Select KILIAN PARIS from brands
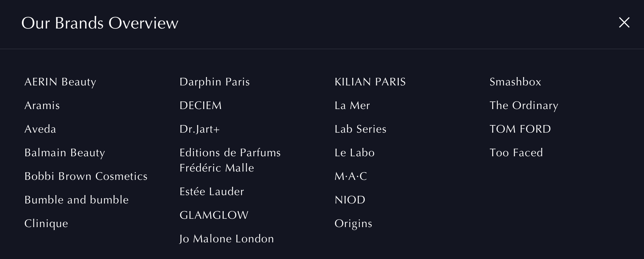The height and width of the screenshot is (259, 644). [370, 82]
